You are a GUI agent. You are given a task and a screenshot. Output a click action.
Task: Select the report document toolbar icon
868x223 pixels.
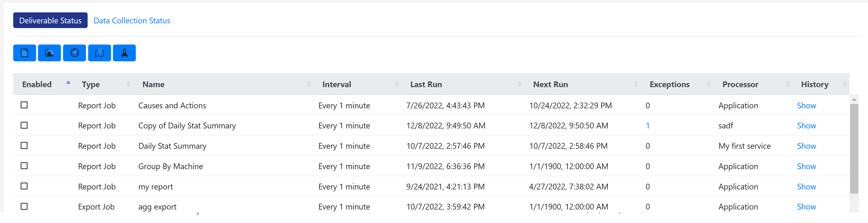point(24,53)
